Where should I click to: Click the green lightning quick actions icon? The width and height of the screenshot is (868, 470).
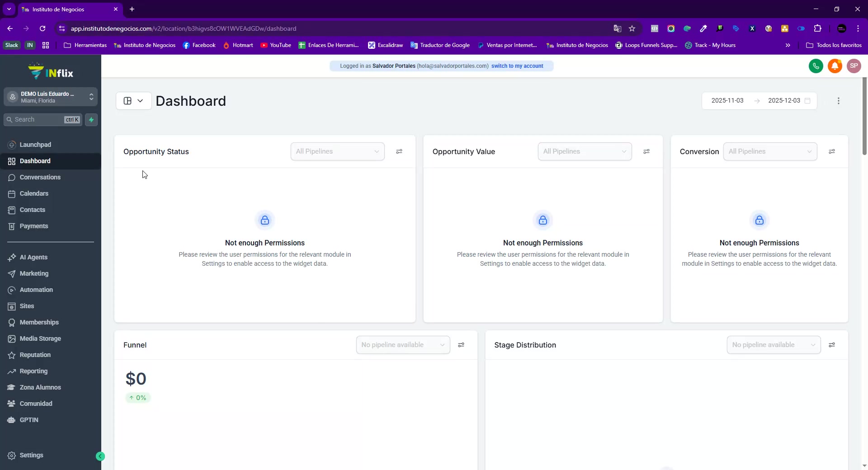pyautogui.click(x=91, y=120)
